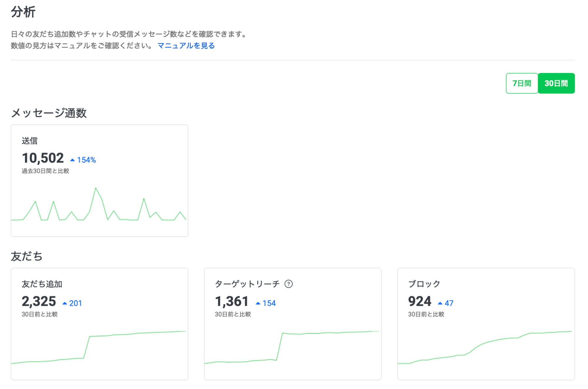Click the ターゲットリーチ line chart

click(292, 347)
